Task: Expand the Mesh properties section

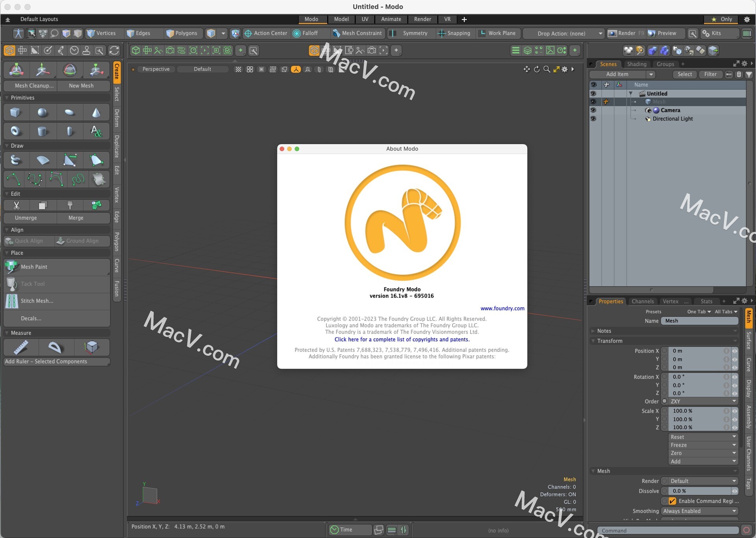Action: point(595,471)
